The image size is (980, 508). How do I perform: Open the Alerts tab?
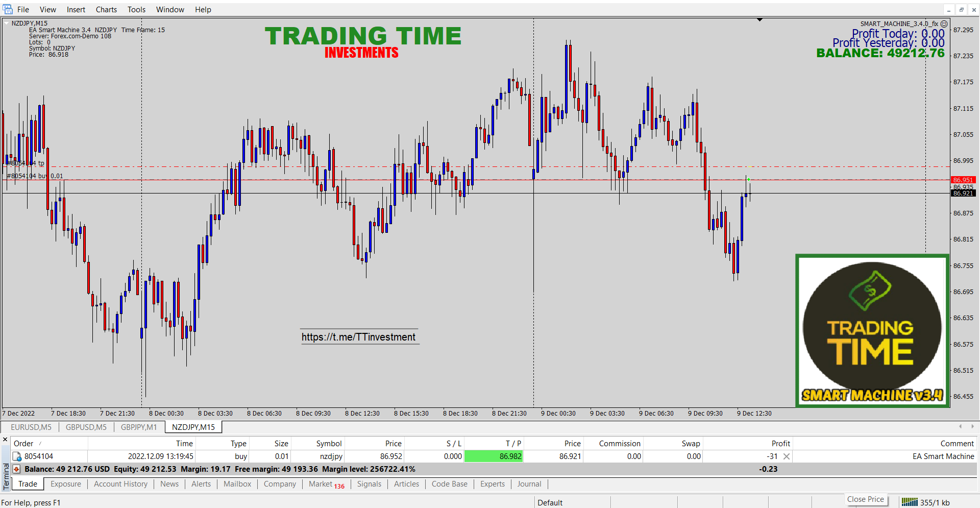pos(201,484)
